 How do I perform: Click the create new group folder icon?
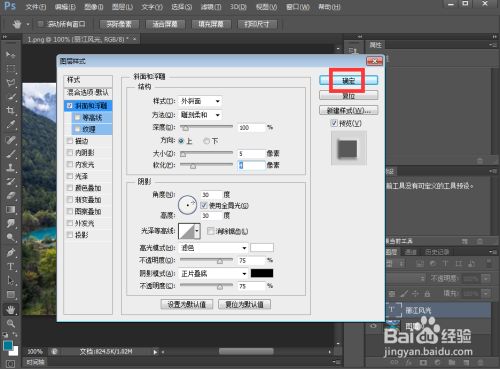pos(452,363)
